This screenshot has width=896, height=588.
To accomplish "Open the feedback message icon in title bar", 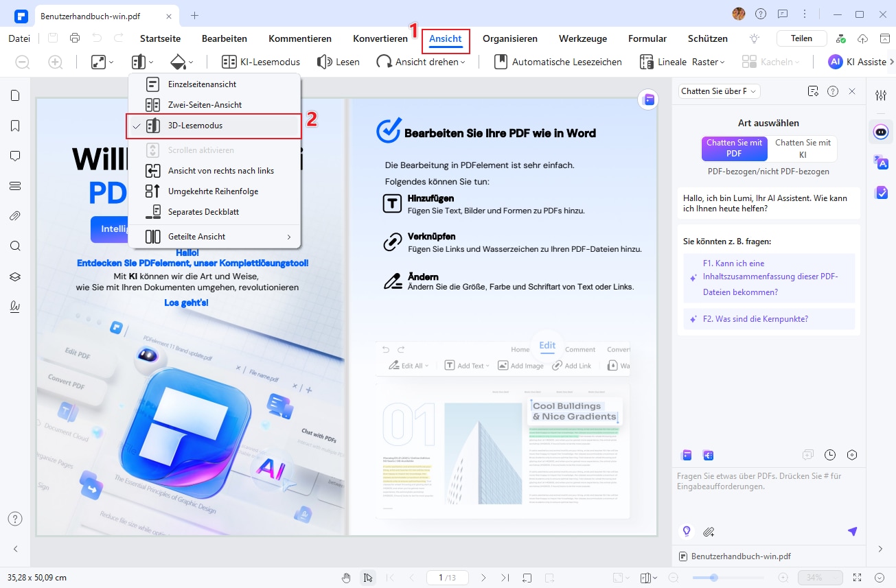I will coord(782,14).
